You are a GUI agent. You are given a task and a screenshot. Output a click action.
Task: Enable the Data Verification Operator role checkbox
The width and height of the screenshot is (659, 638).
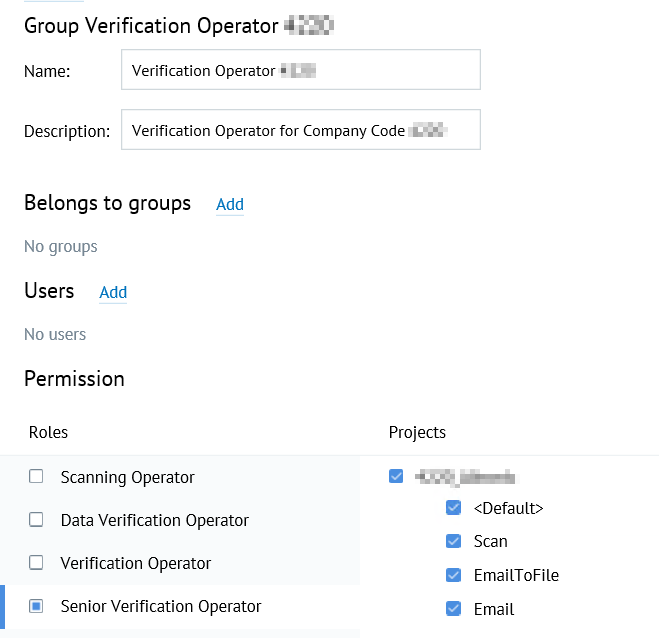click(x=36, y=519)
